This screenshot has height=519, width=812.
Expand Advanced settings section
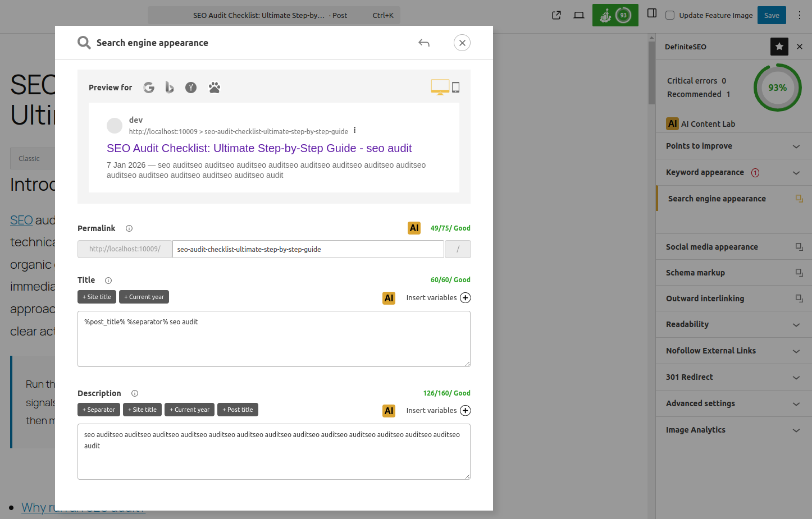tap(733, 403)
